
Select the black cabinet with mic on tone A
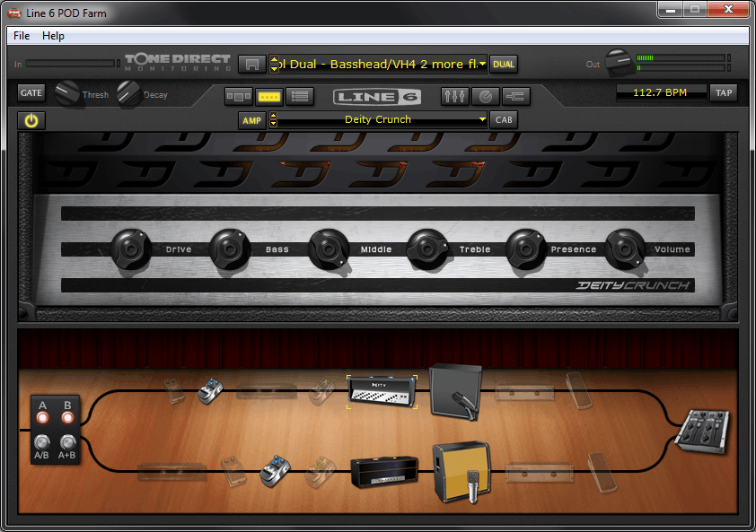click(455, 392)
